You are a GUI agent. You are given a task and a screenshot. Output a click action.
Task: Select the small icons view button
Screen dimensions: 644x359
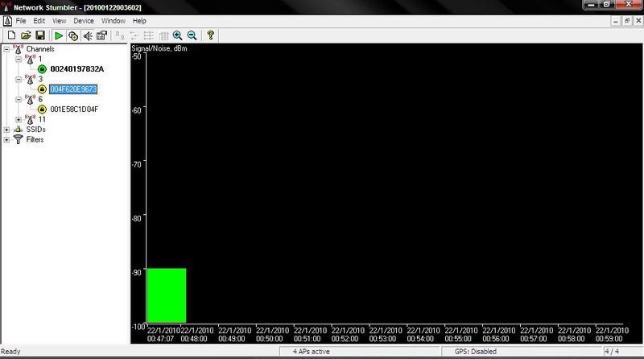tap(134, 35)
